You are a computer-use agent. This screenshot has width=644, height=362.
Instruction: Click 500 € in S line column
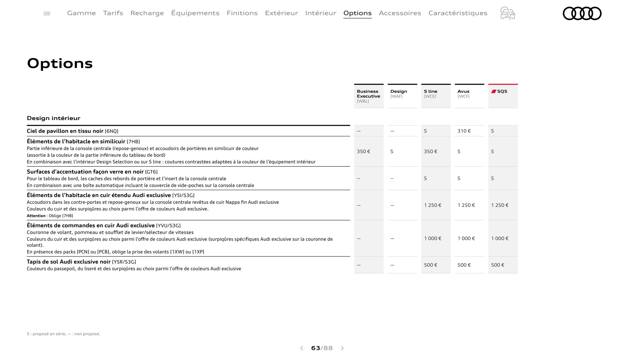click(436, 265)
